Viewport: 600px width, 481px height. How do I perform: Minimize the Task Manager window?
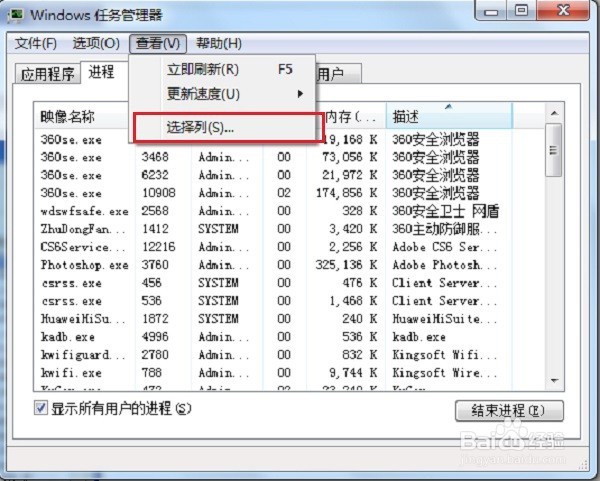point(491,11)
